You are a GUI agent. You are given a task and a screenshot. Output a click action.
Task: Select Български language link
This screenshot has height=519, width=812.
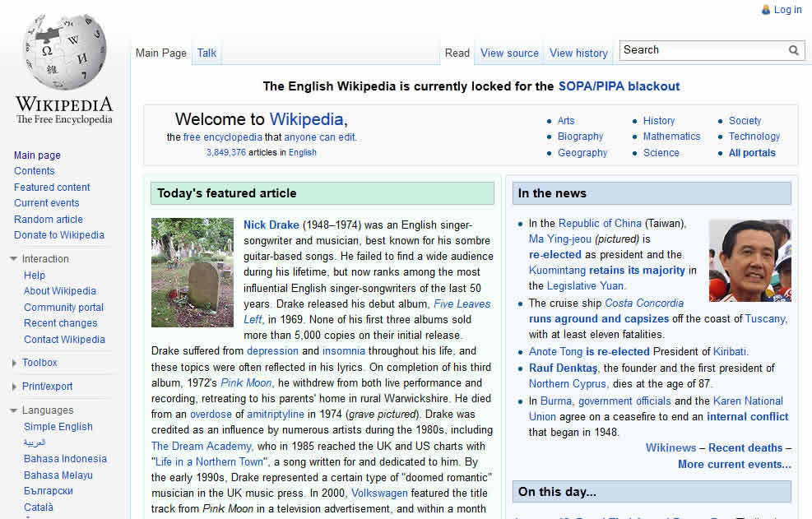click(49, 490)
